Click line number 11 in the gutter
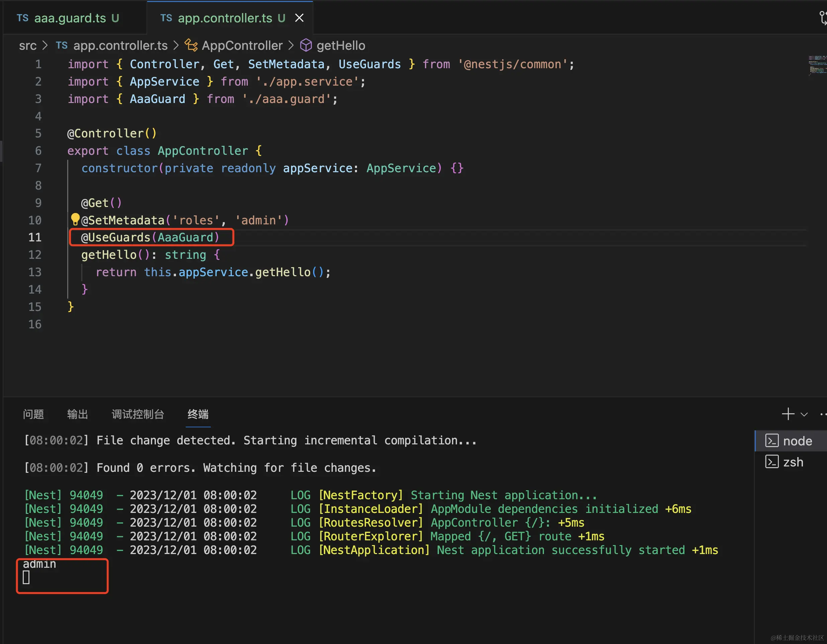Screen dimensions: 827x644 (x=35, y=237)
